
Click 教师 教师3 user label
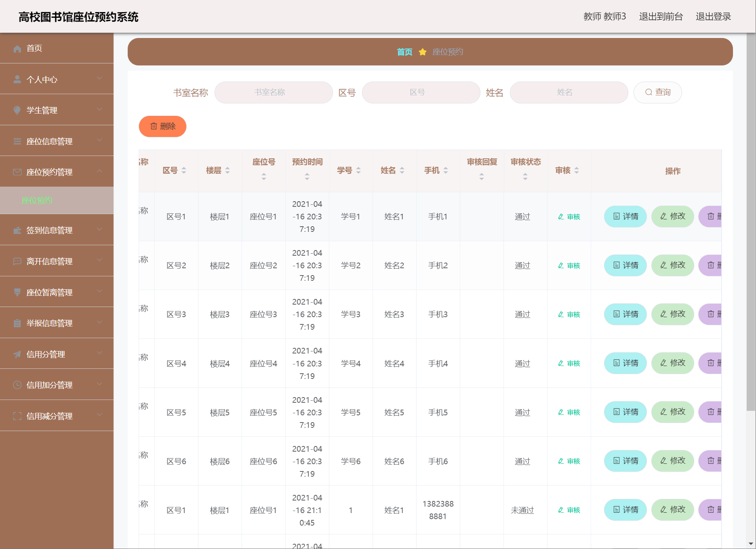coord(604,17)
